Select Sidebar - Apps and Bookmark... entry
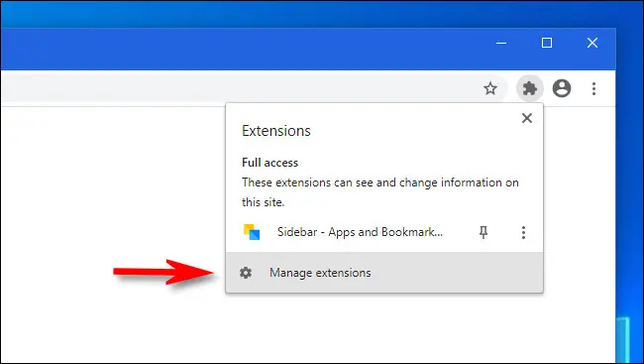Image resolution: width=644 pixels, height=364 pixels. point(360,232)
